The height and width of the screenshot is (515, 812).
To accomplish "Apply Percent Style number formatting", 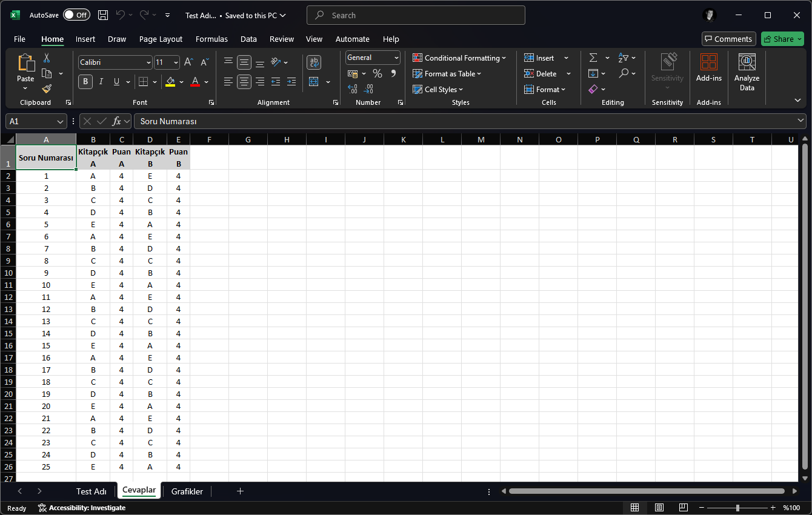I will pyautogui.click(x=376, y=73).
